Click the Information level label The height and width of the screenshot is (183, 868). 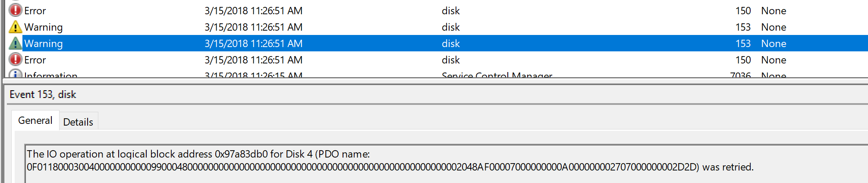pos(51,75)
